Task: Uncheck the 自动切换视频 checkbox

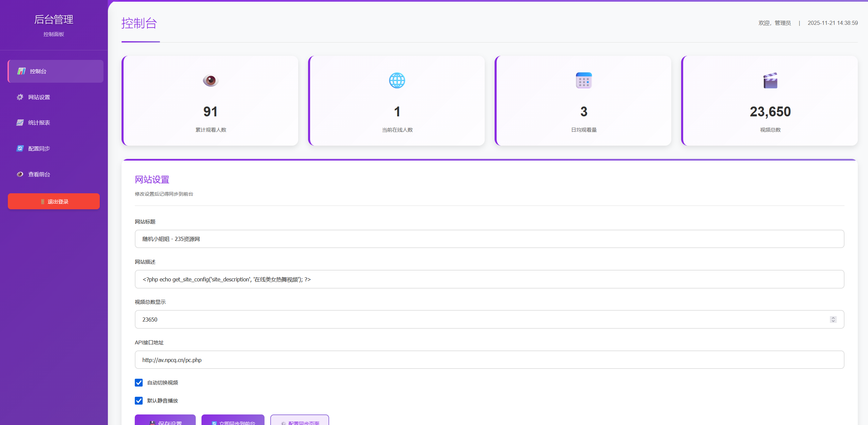Action: click(x=138, y=382)
